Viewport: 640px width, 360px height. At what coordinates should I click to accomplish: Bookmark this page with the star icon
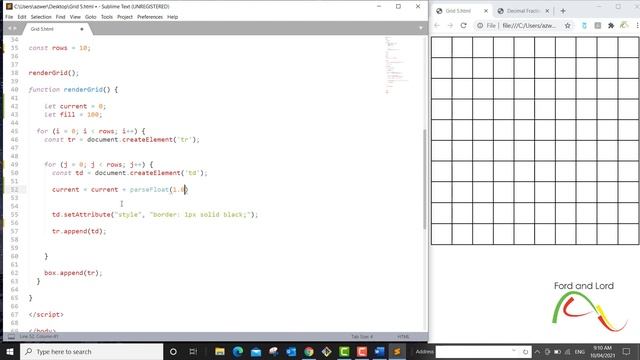(x=567, y=25)
